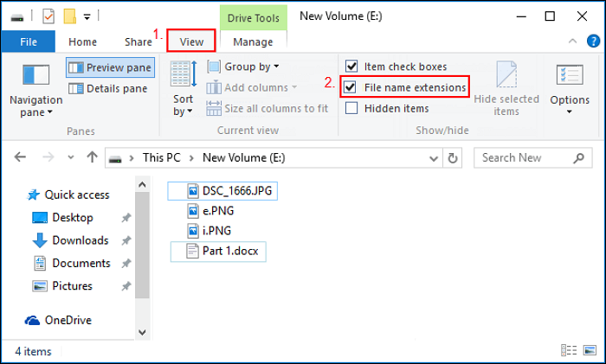Open the Downloads folder in Quick access

pos(80,240)
